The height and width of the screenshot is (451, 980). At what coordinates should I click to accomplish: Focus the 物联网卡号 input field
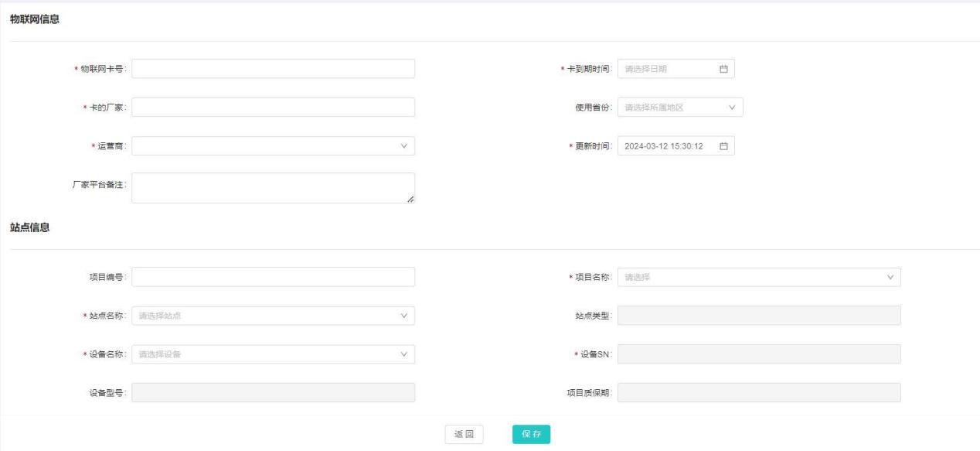pyautogui.click(x=273, y=69)
